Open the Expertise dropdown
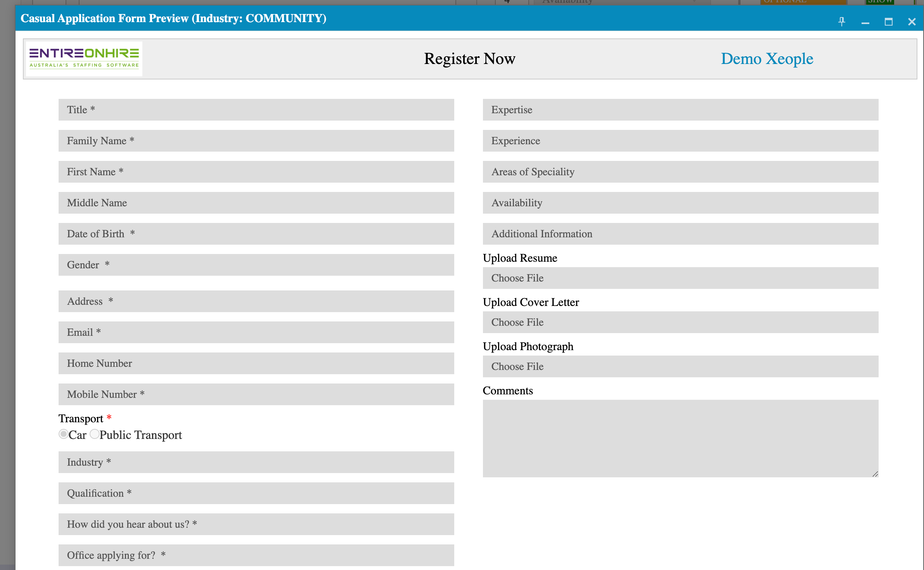This screenshot has height=570, width=924. (x=680, y=110)
